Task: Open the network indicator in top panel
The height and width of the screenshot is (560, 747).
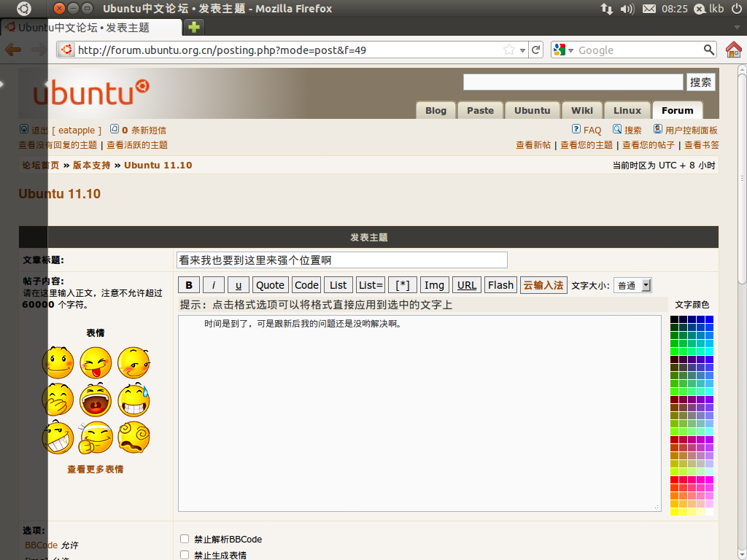Action: [x=606, y=9]
